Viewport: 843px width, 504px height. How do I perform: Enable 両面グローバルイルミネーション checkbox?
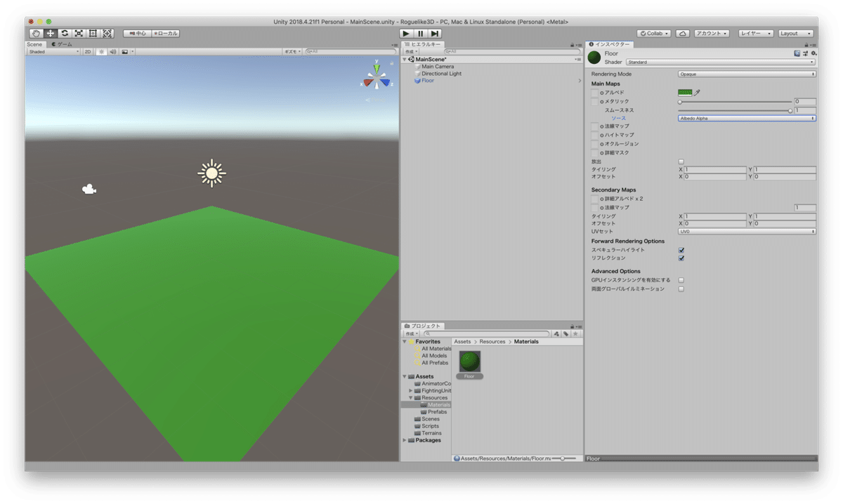click(x=681, y=289)
